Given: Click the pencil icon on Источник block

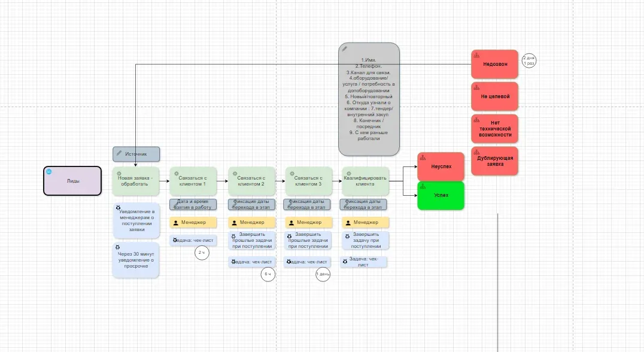Looking at the screenshot, I should coord(119,153).
